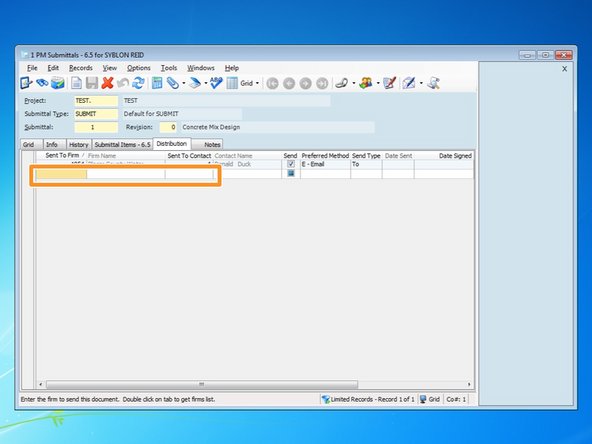The image size is (592, 444).
Task: Expand the chain link dropdown arrow
Action: click(x=354, y=83)
